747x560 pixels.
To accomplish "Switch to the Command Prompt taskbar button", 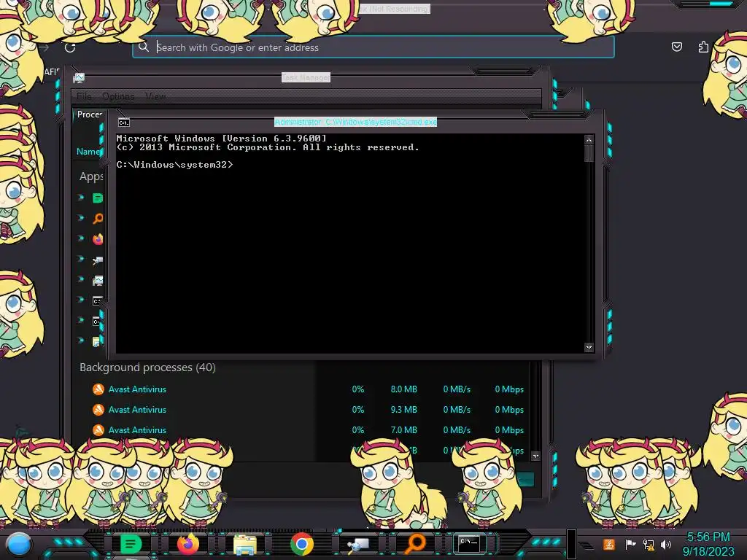I will pyautogui.click(x=469, y=543).
